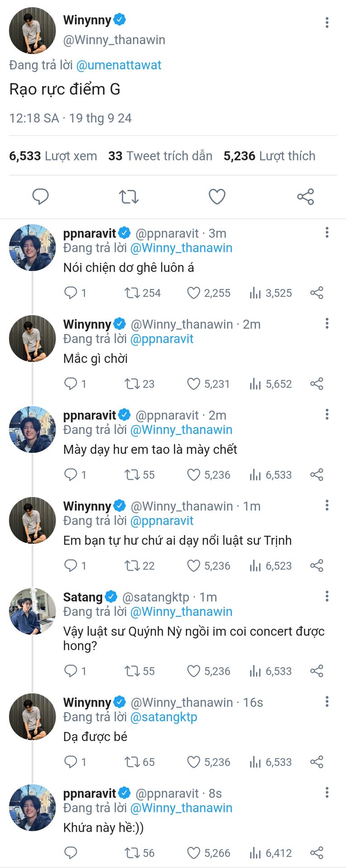346x868 pixels.
Task: Retweet the reply "Mắc gì chời"
Action: [x=139, y=384]
